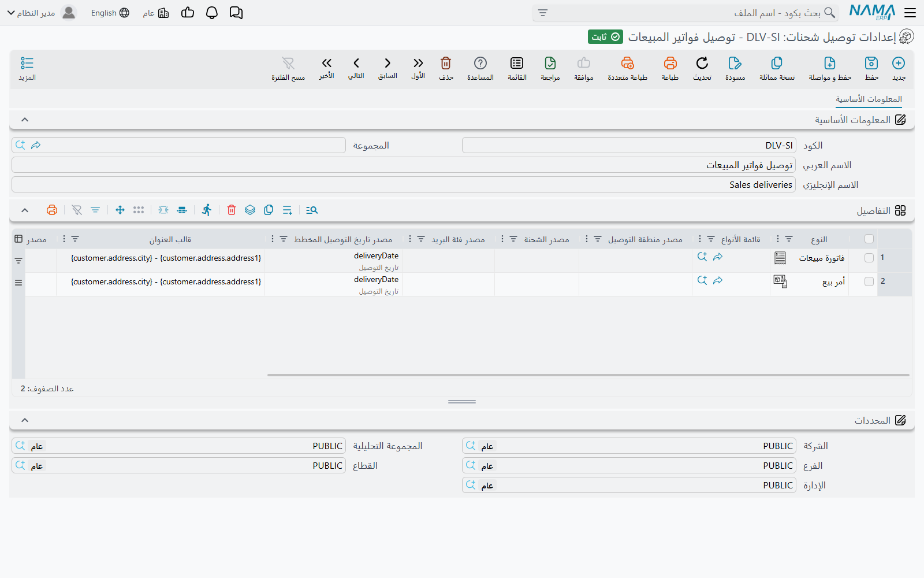Collapse the المعلومات الأساسية section
Viewport: 924px width, 578px height.
[x=25, y=120]
